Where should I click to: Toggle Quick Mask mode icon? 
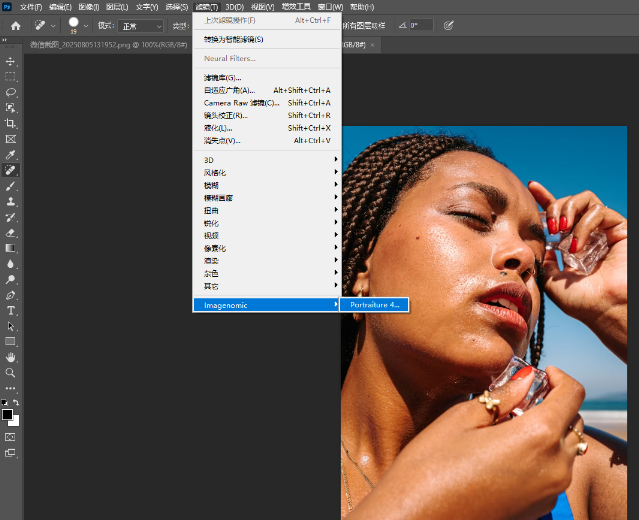11,437
